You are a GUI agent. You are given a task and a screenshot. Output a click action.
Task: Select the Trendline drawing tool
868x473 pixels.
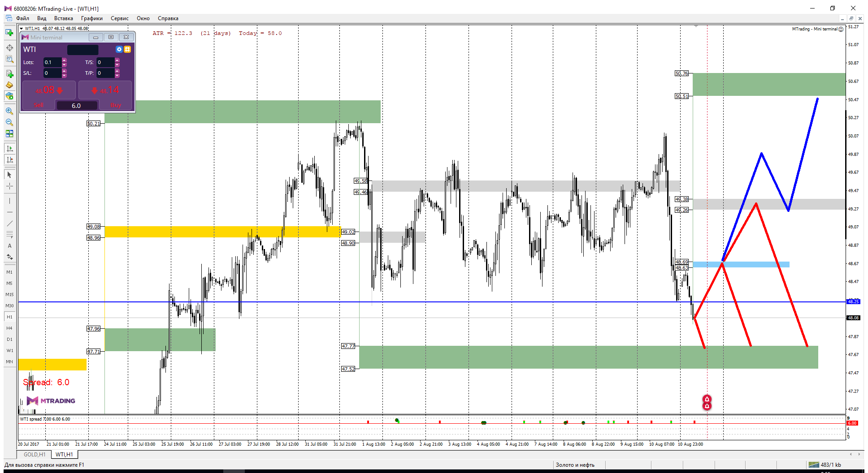point(9,224)
